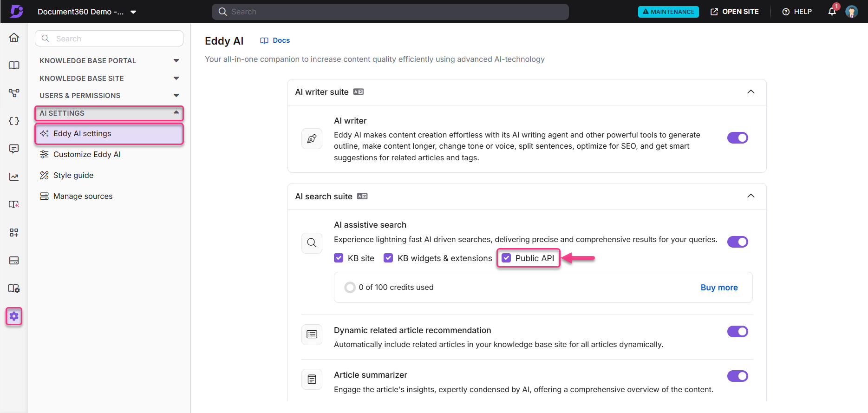This screenshot has height=413, width=868.
Task: Click the Document360 logo
Action: coord(17,11)
